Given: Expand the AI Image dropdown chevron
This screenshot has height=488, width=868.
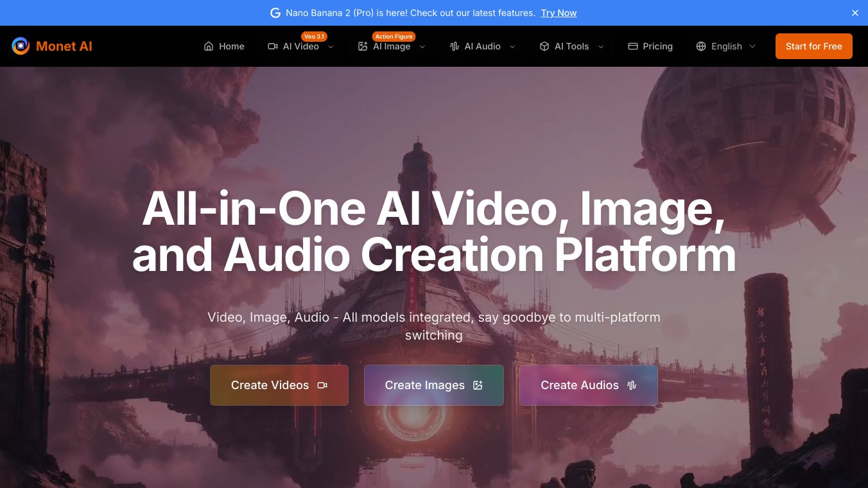Looking at the screenshot, I should click(x=422, y=46).
